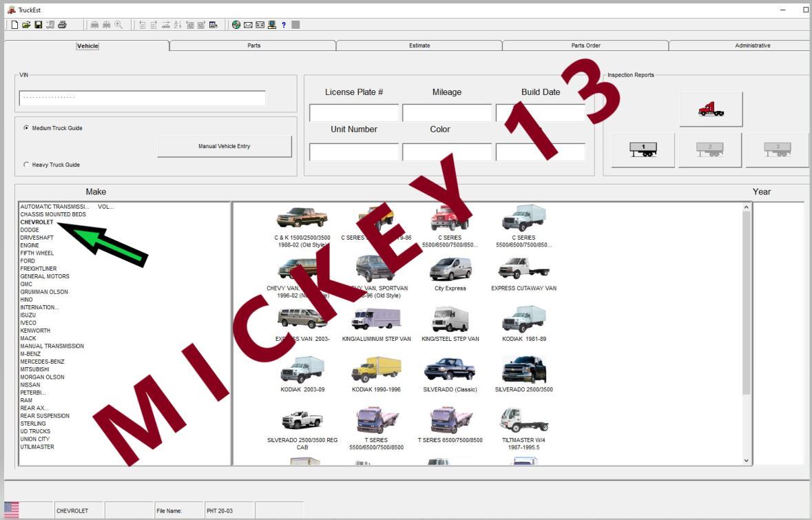Image resolution: width=812 pixels, height=520 pixels.
Task: Click the gray square toolbar icon
Action: coord(295,25)
